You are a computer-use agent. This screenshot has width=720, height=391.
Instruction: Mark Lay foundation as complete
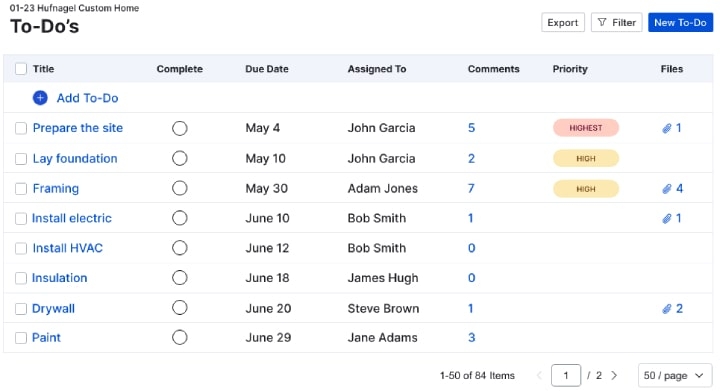(180, 158)
